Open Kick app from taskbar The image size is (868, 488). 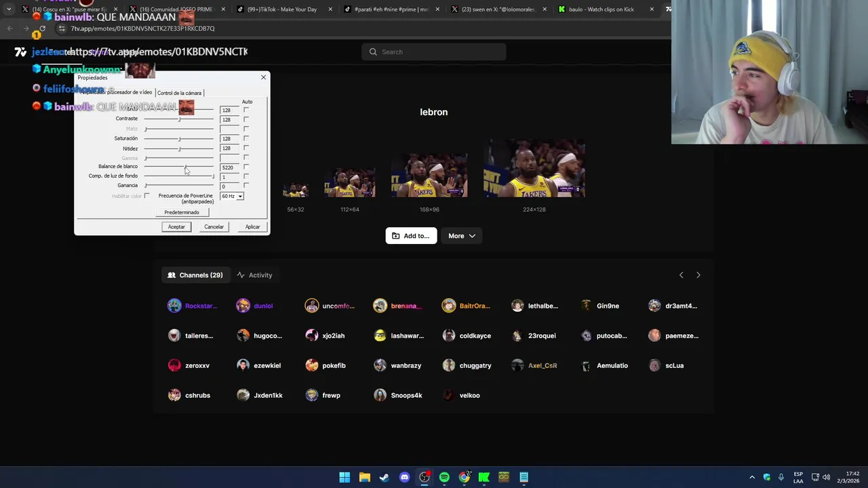point(484,477)
